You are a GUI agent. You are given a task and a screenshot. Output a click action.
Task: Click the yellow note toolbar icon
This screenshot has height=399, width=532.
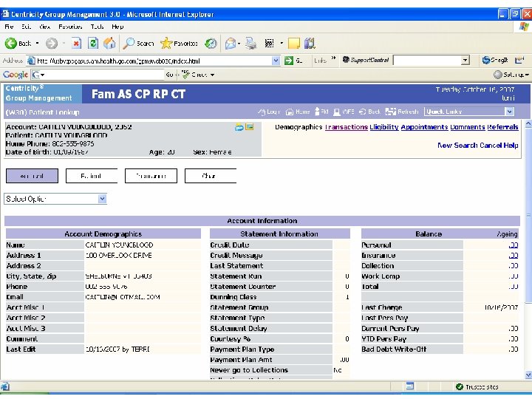(294, 44)
